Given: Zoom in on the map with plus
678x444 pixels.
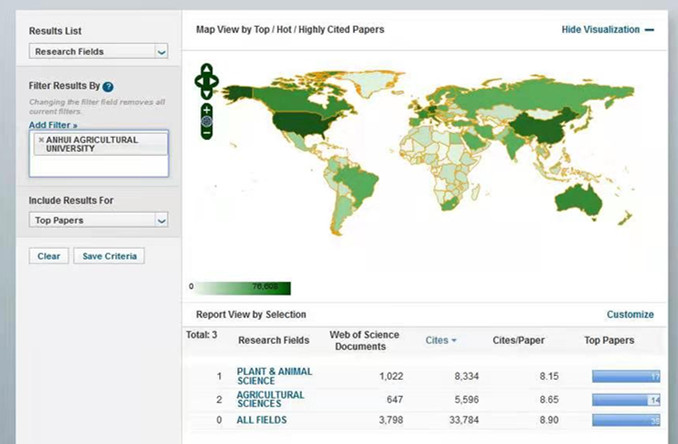Looking at the screenshot, I should pos(206,108).
